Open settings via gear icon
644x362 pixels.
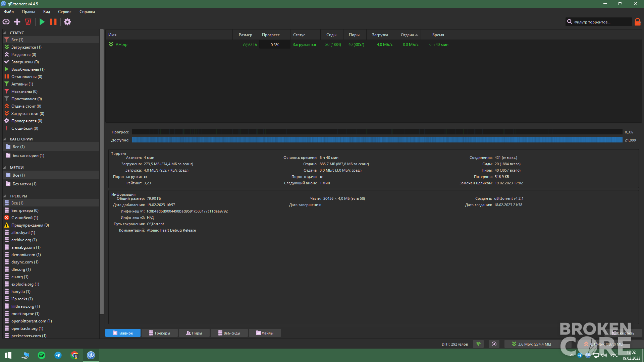click(x=67, y=22)
